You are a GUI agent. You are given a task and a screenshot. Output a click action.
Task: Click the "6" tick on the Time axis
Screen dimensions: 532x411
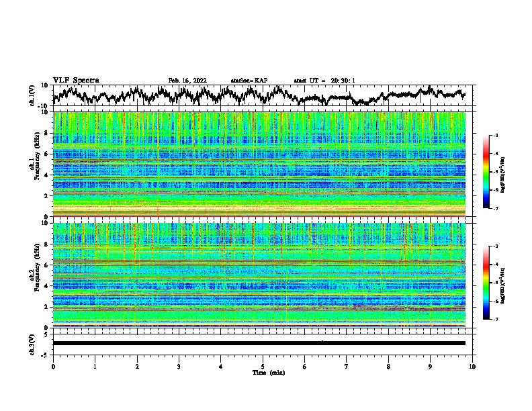[305, 367]
